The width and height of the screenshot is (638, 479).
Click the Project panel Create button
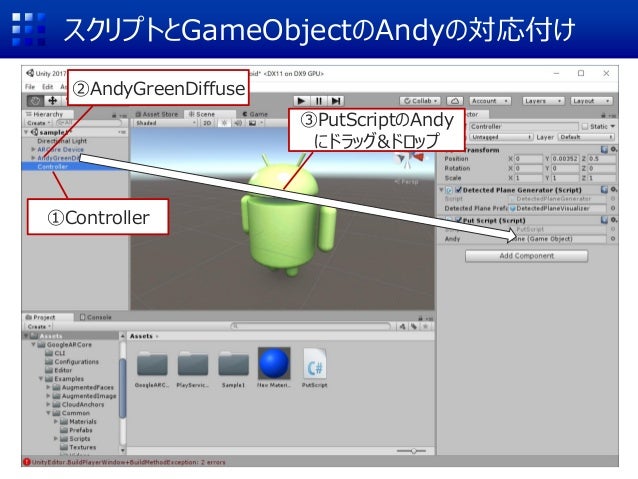pyautogui.click(x=39, y=326)
